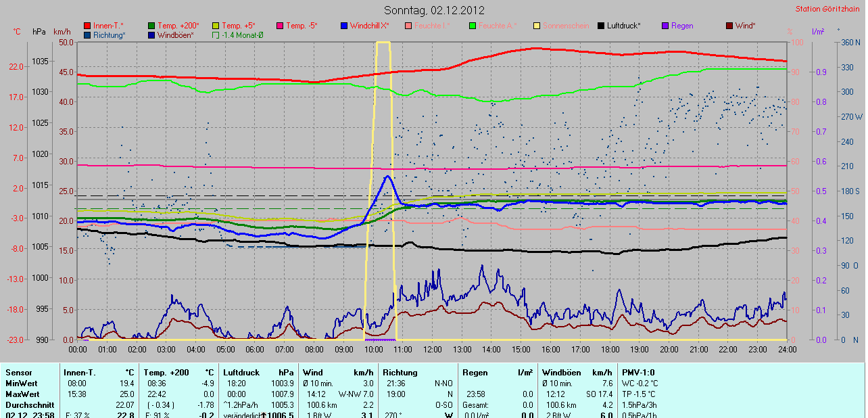Click the Richtung legend label
868x418 pixels.
110,35
